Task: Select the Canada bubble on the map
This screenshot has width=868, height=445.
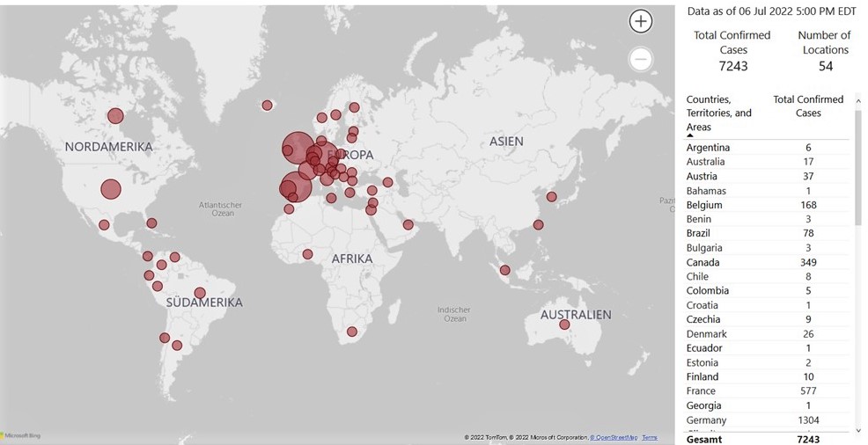Action: (x=115, y=116)
